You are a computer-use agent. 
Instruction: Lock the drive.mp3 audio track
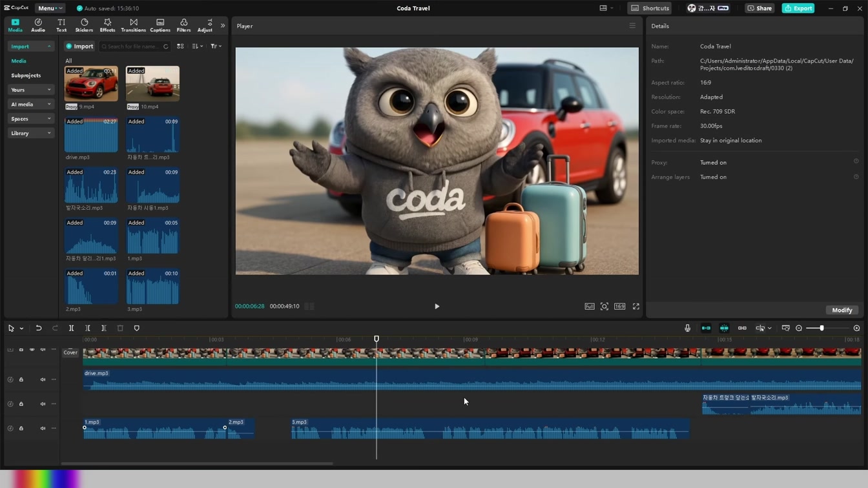21,380
